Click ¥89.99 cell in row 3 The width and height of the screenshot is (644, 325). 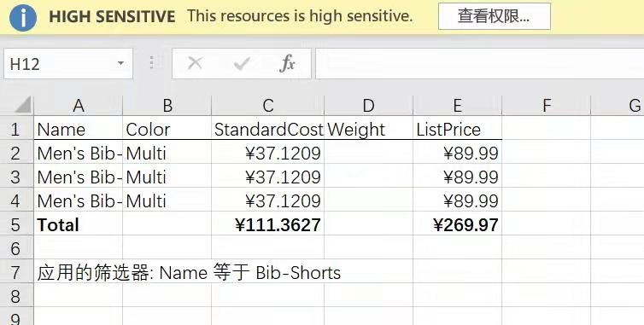457,177
